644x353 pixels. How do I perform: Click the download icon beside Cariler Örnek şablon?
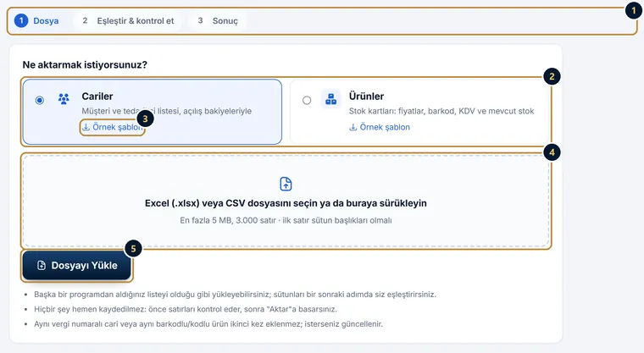coord(86,127)
